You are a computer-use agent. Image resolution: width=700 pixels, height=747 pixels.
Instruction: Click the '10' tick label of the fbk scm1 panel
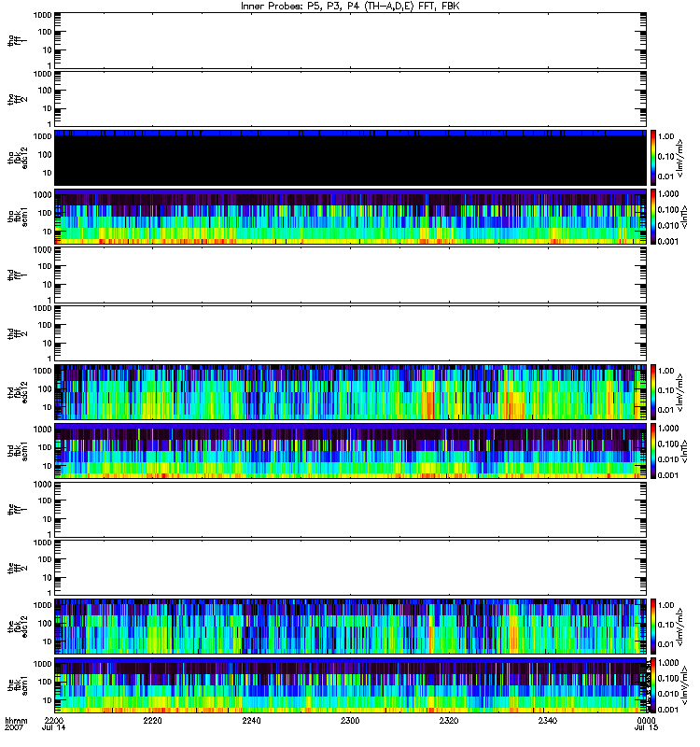[x=47, y=700]
